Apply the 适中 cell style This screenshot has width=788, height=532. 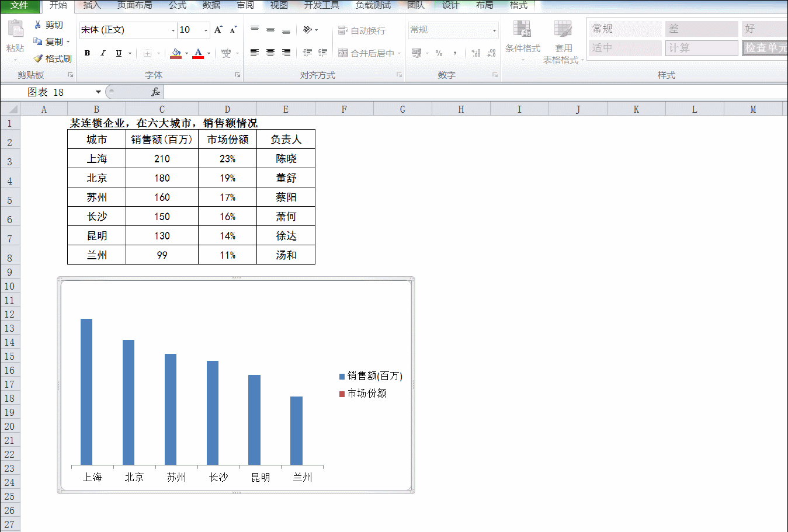click(624, 48)
